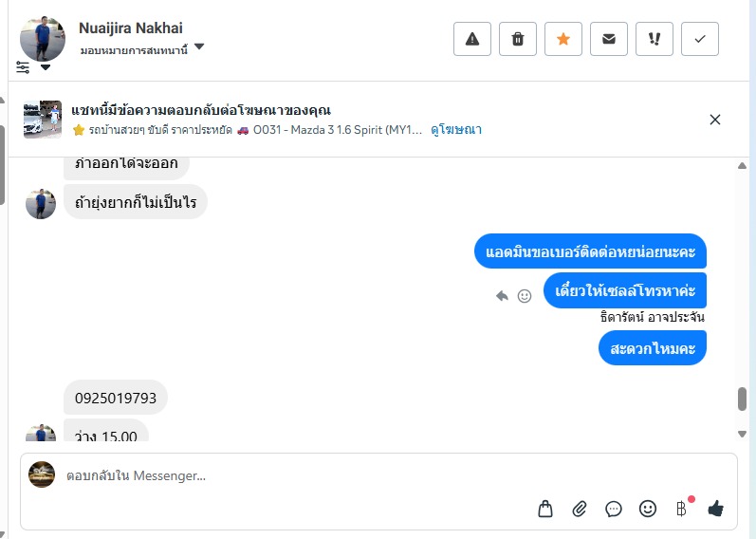
Task: Open saved replies speech bubble icon
Action: pyautogui.click(x=614, y=510)
